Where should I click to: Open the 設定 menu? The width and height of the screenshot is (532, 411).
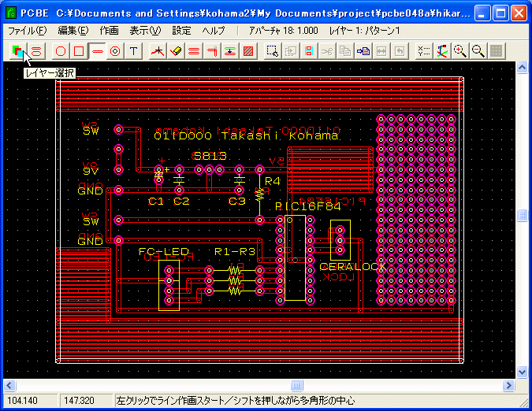181,30
